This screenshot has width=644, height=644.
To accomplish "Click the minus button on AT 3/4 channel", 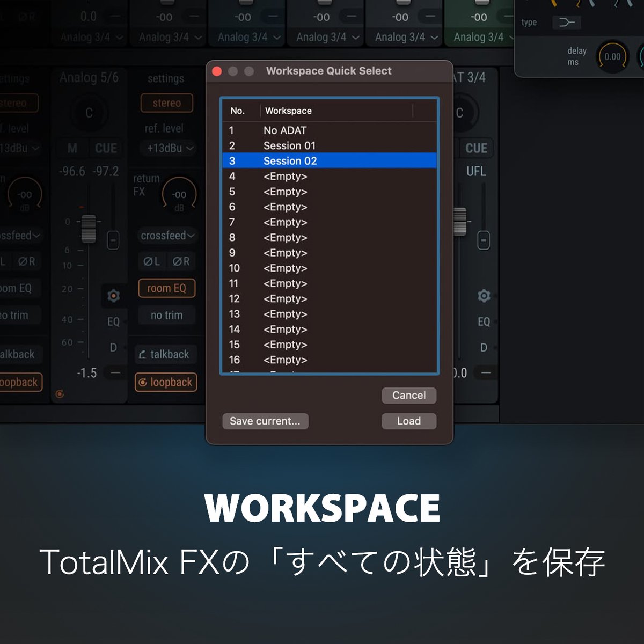I will coord(486,372).
